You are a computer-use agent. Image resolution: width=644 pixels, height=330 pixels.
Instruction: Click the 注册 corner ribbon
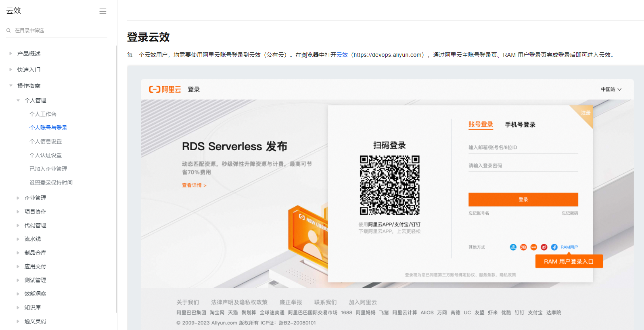coord(585,112)
